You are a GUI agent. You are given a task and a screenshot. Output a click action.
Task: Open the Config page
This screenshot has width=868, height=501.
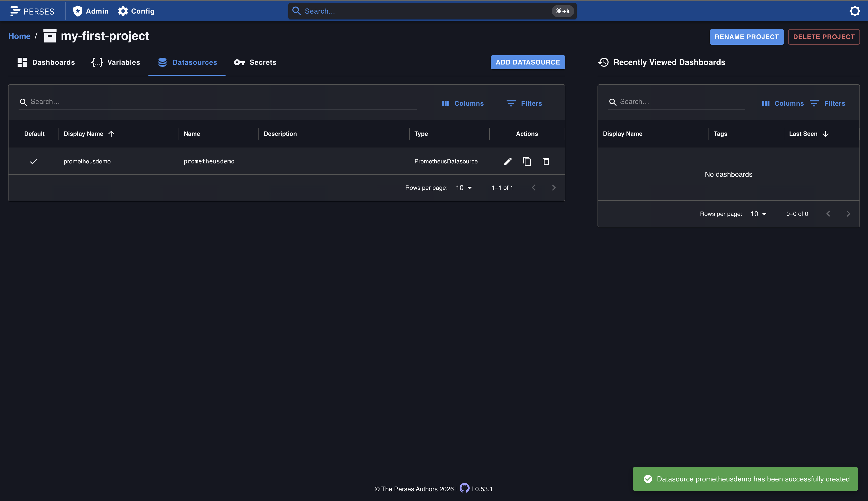136,11
